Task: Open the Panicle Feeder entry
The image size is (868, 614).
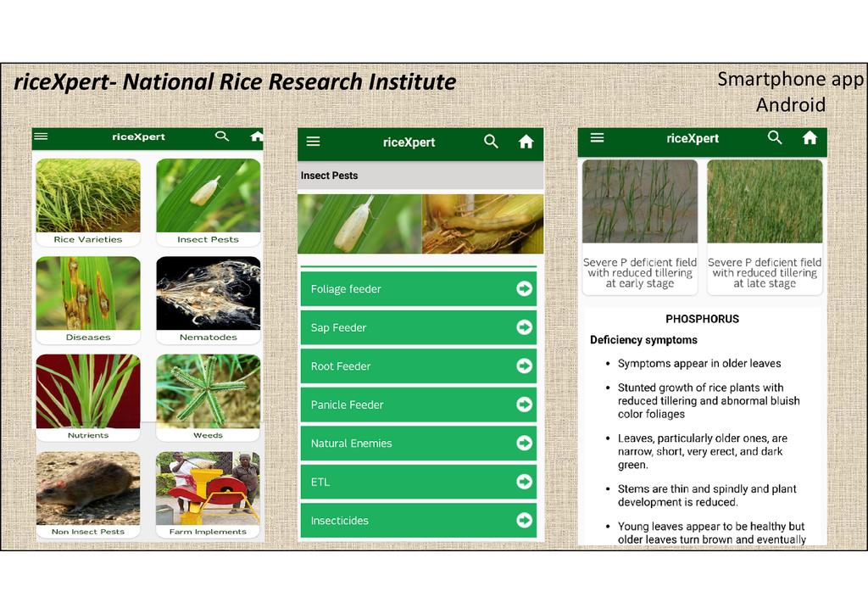Action: pos(418,405)
